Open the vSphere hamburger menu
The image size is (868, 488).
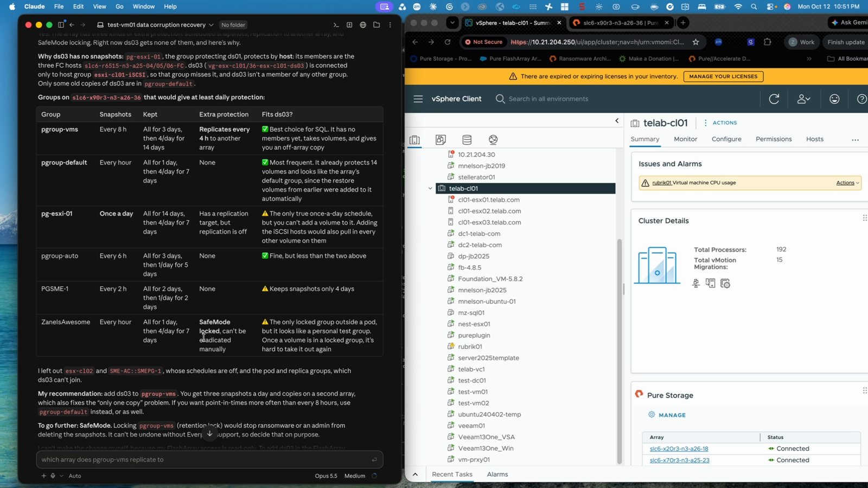(x=418, y=99)
